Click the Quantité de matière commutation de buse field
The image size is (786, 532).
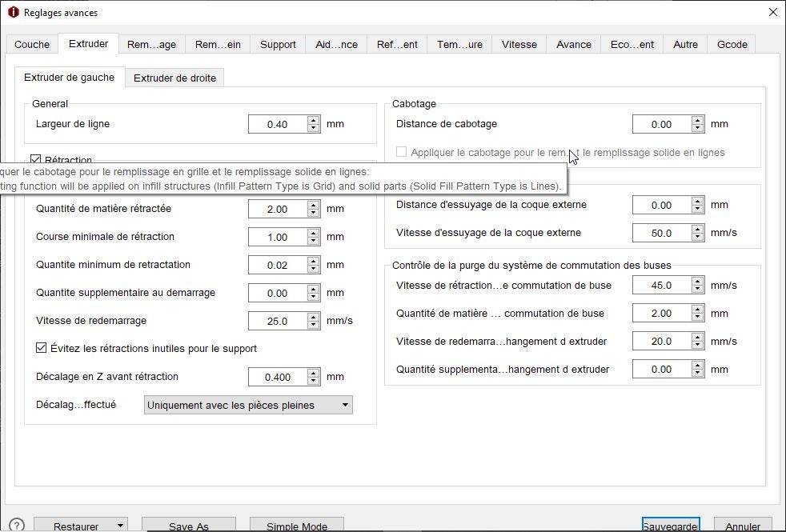coord(662,313)
